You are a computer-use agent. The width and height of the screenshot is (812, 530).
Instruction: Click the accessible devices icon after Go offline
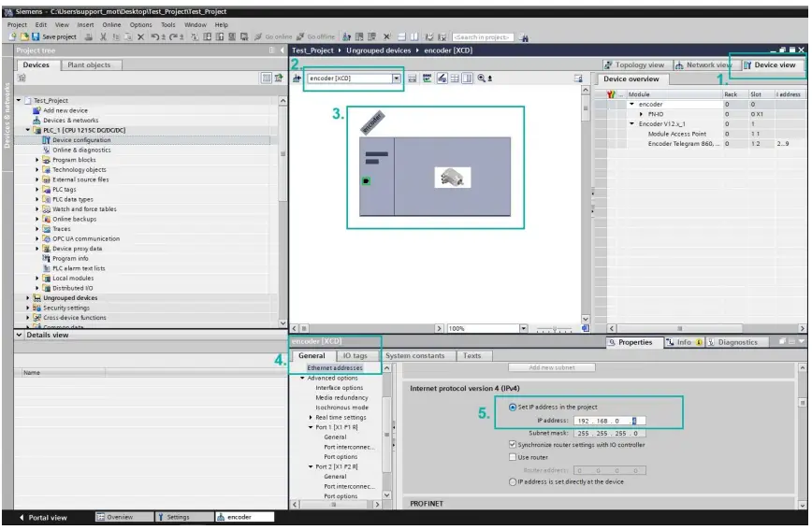tap(346, 36)
